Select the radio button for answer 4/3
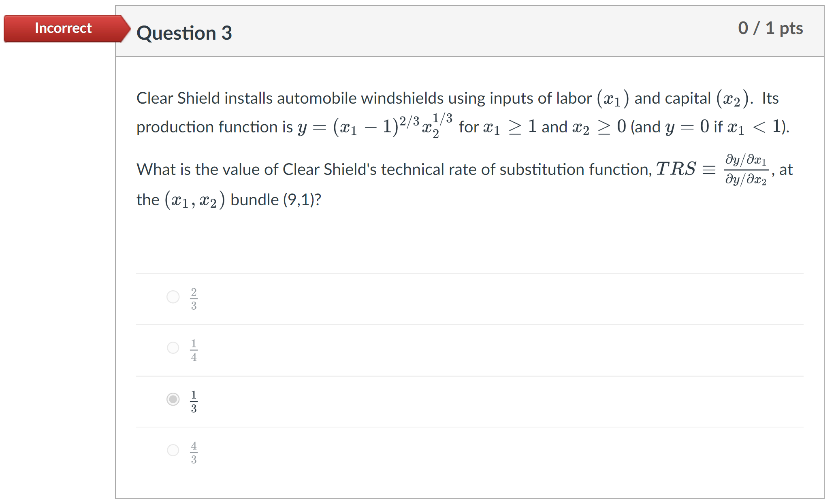 tap(173, 451)
